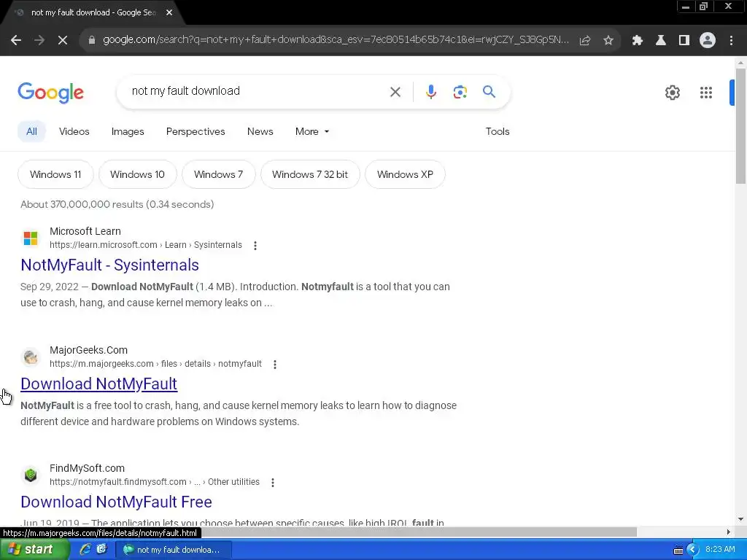Filter by Windows 7 32 bit chip
Screen dimensions: 747x560
(x=309, y=174)
